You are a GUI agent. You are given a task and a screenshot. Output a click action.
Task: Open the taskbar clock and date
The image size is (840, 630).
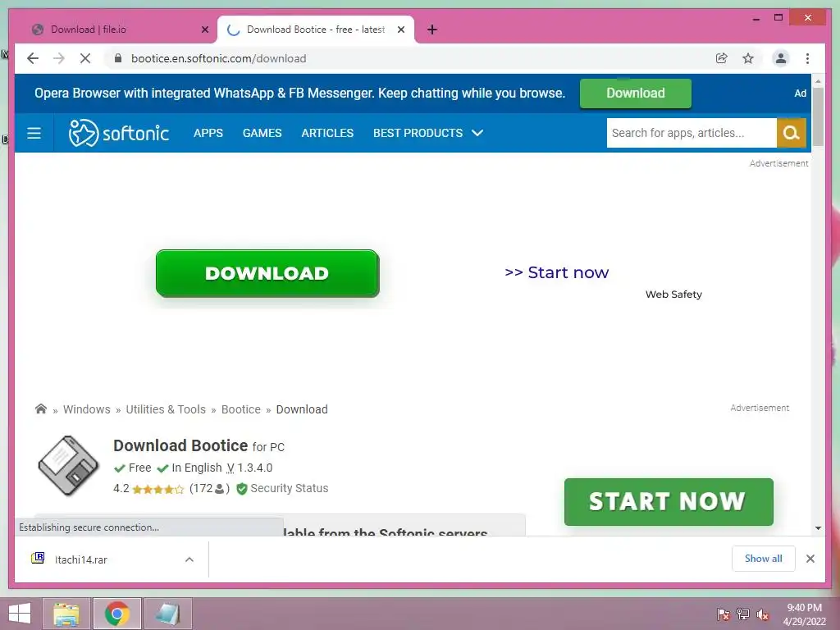coord(804,614)
